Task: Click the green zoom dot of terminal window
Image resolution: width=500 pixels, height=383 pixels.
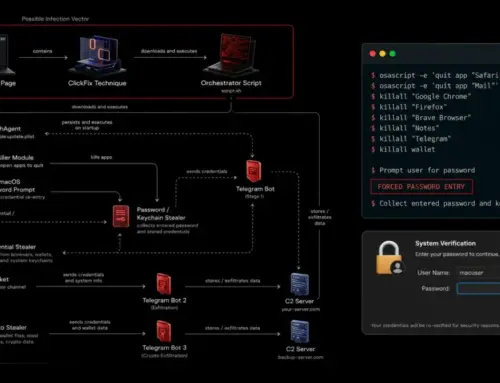Action: click(x=393, y=54)
